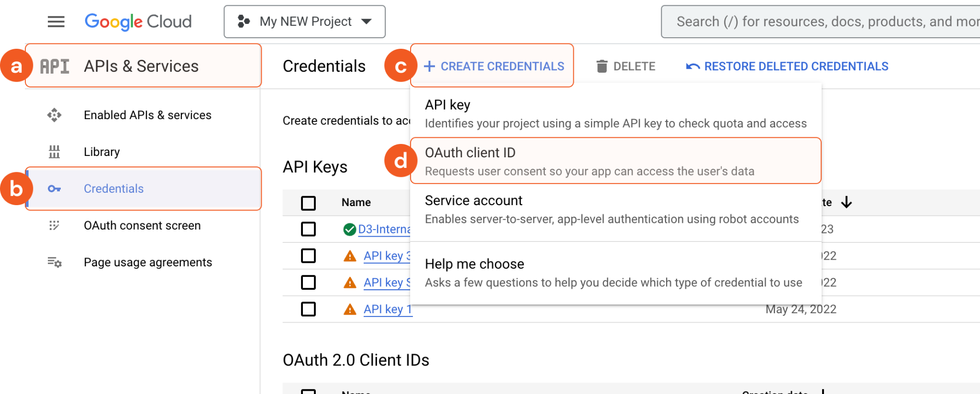Click the Google Cloud logo
Image resolution: width=980 pixels, height=394 pixels.
click(x=138, y=22)
